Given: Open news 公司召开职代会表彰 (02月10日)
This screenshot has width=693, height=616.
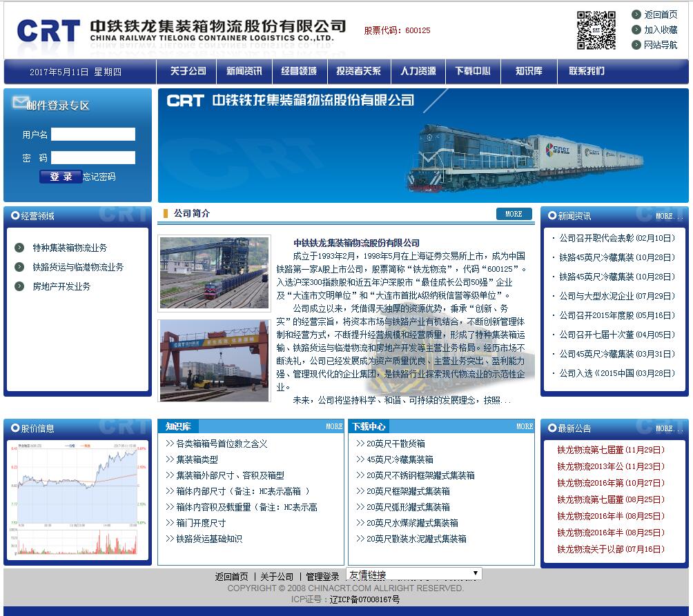Looking at the screenshot, I should [x=617, y=238].
